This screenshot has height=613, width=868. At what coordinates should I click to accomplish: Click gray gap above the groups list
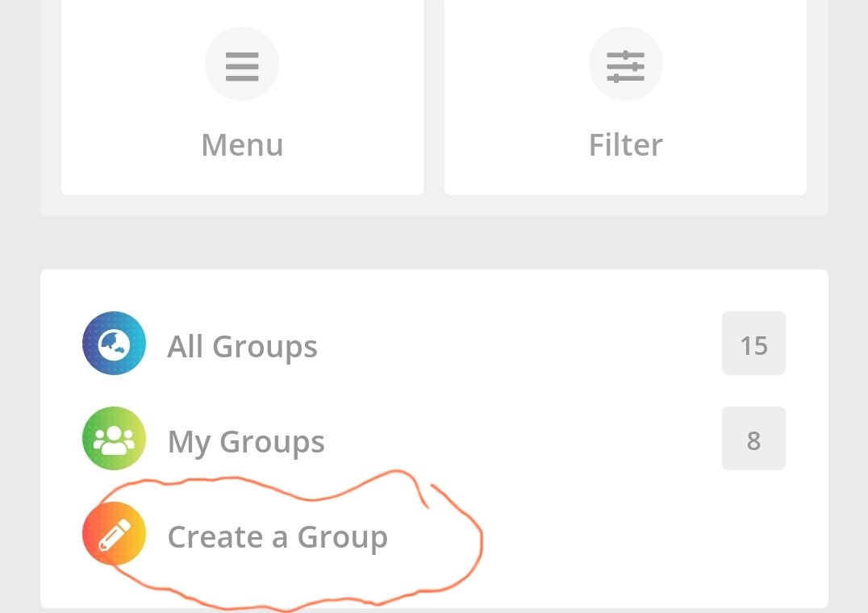[x=434, y=242]
